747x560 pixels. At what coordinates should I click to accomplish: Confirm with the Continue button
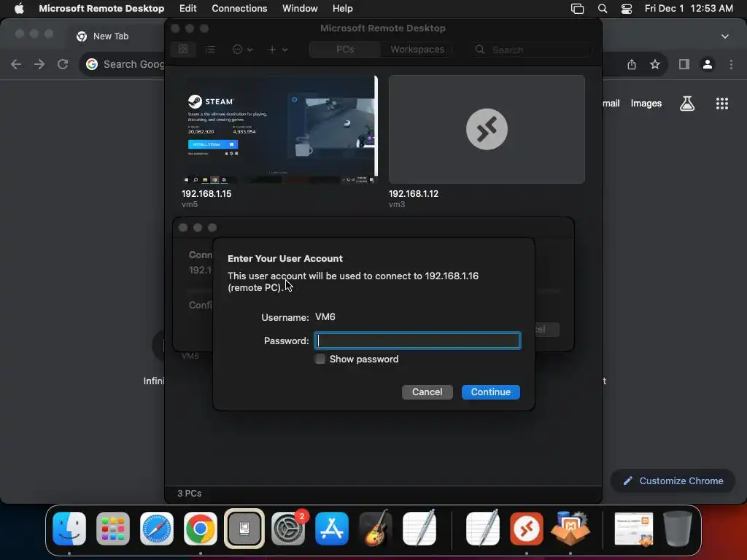(491, 392)
